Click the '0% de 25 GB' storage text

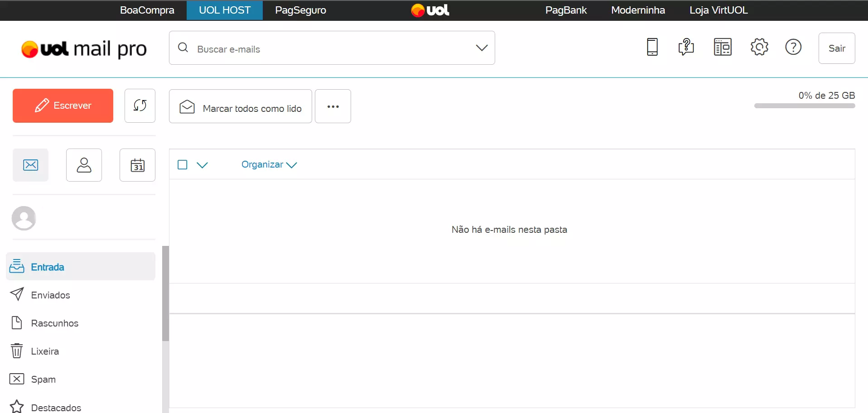(x=827, y=96)
